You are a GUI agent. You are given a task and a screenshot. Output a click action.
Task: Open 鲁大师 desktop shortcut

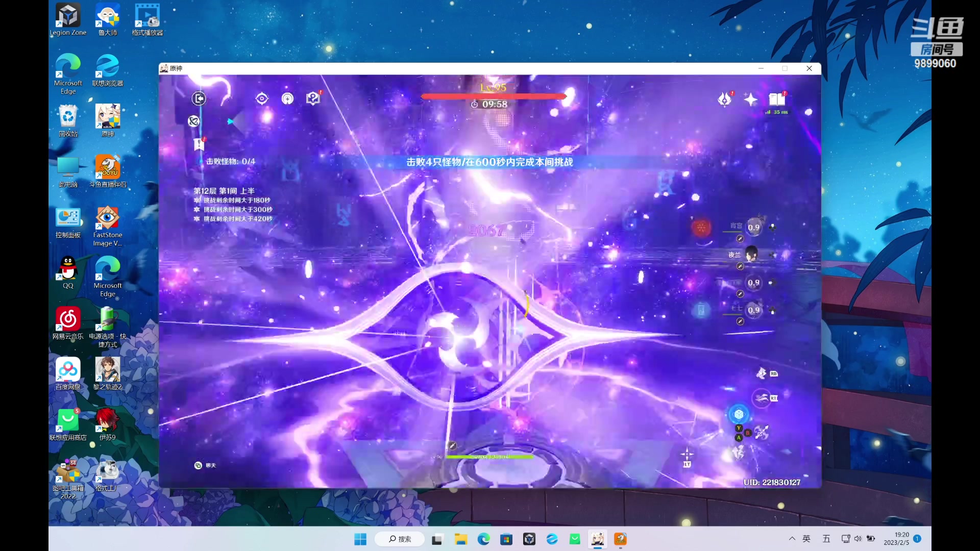point(108,20)
